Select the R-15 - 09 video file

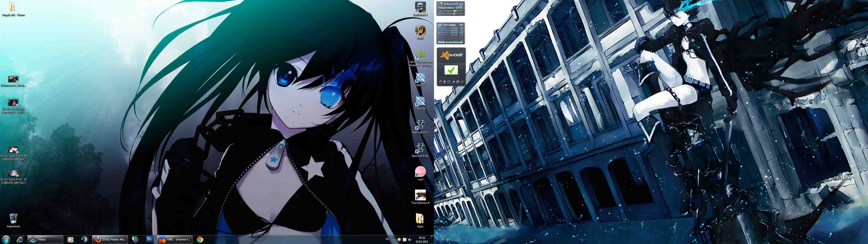coord(13,153)
